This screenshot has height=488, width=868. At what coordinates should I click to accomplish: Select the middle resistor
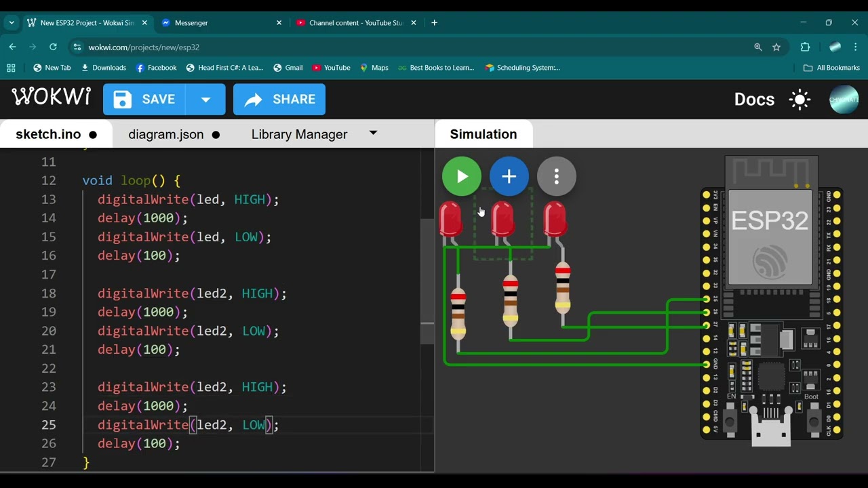click(x=511, y=300)
